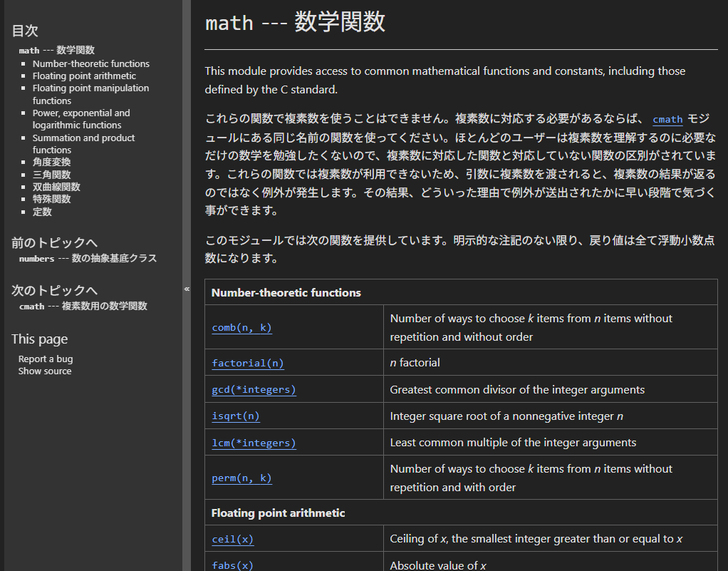
Task: Collapse the sidebar using the « handle
Action: point(187,289)
